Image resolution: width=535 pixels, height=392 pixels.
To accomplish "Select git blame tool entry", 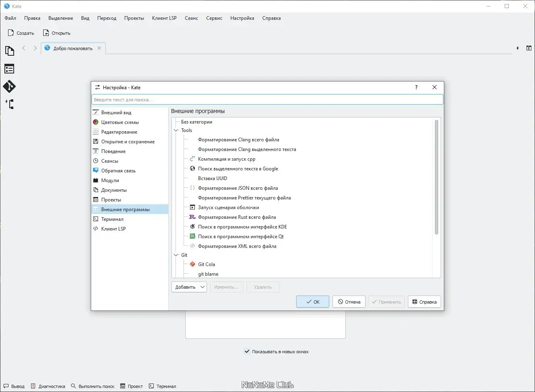I will (x=208, y=274).
